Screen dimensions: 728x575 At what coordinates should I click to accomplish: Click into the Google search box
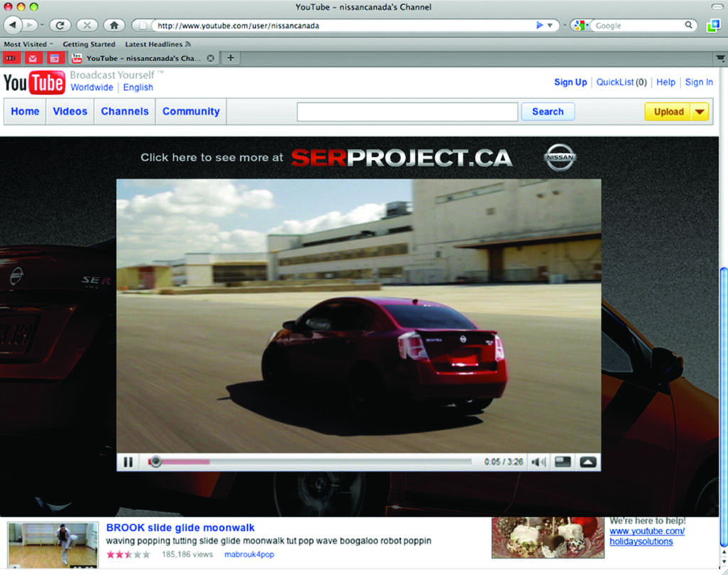(638, 26)
